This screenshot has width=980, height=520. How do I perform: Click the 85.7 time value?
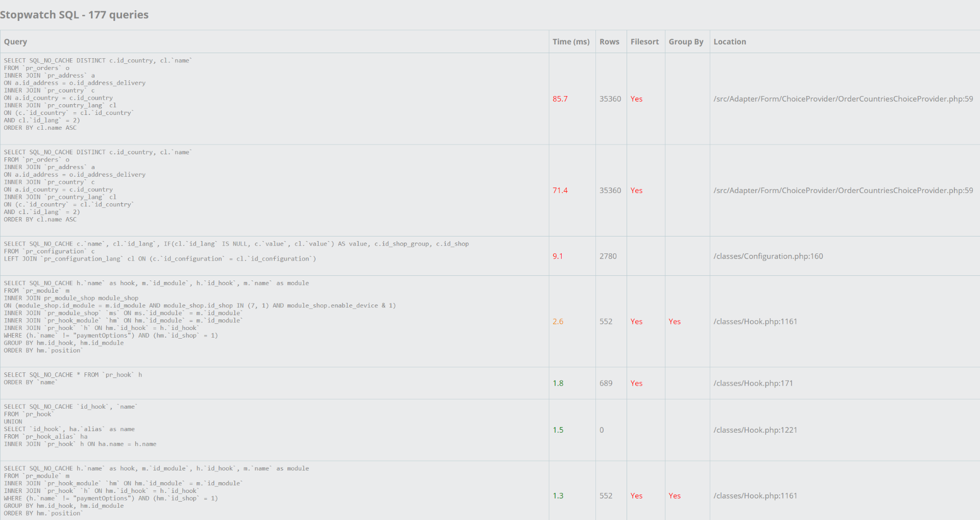coord(560,99)
